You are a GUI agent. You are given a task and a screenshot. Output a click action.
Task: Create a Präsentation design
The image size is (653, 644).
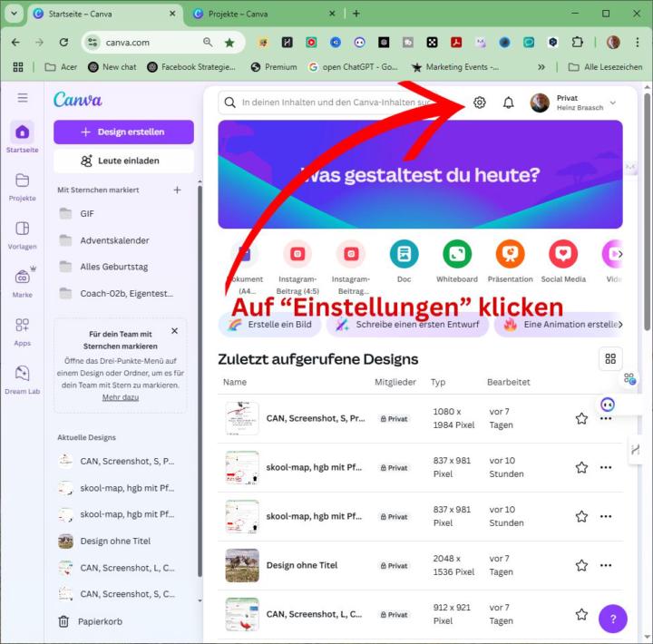pyautogui.click(x=510, y=261)
